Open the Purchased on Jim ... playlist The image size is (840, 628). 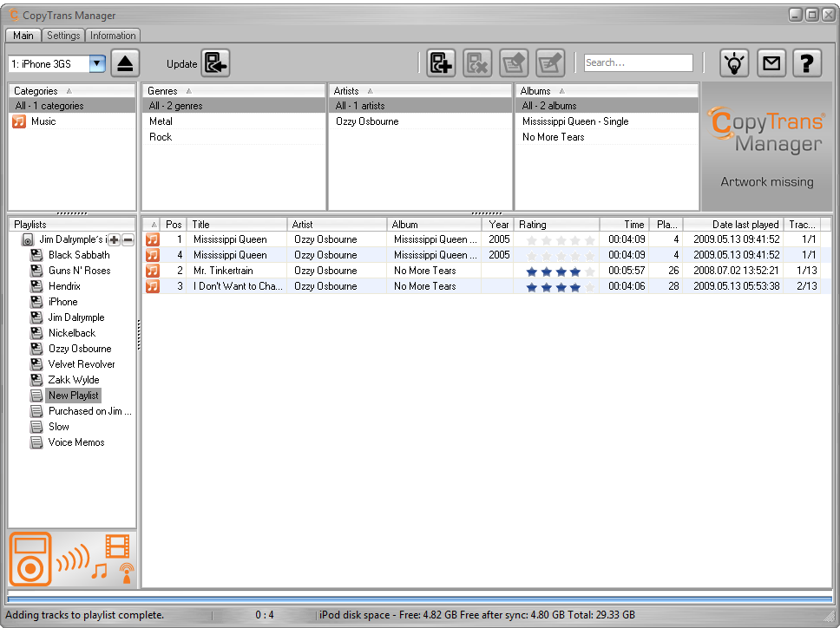pos(89,411)
